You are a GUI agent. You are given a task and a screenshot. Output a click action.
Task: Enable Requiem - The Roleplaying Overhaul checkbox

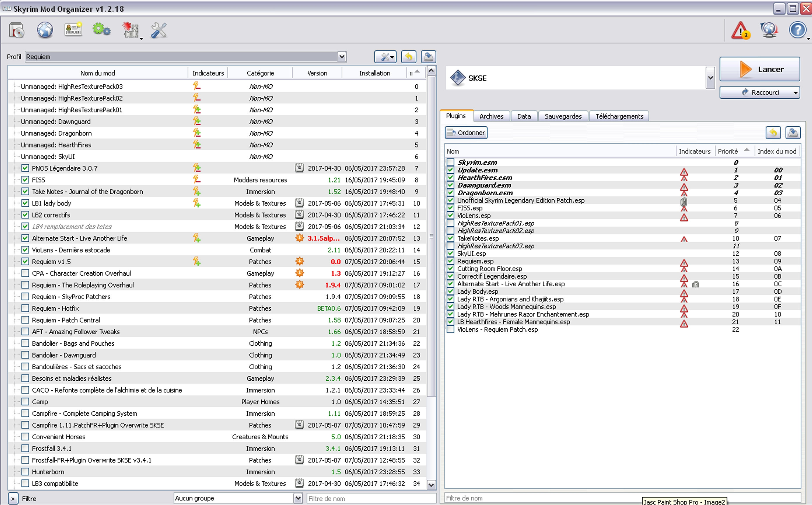pos(25,285)
